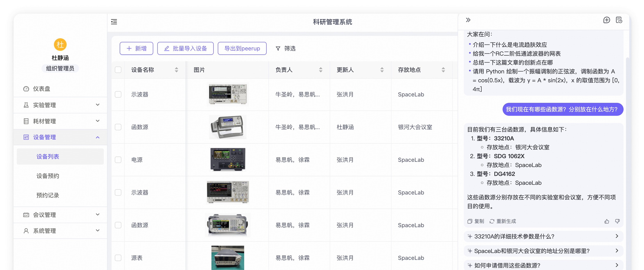
Task: Give thumbs down to the reply
Action: [617, 221]
